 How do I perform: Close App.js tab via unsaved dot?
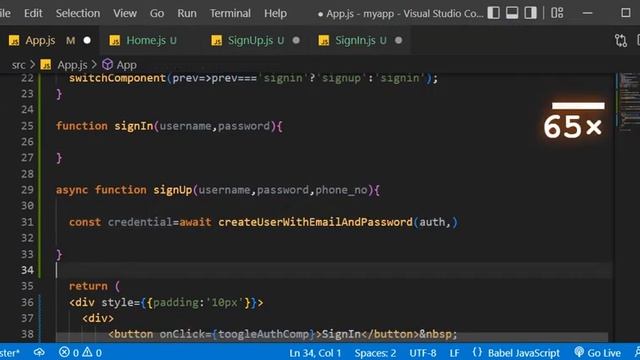click(x=87, y=40)
